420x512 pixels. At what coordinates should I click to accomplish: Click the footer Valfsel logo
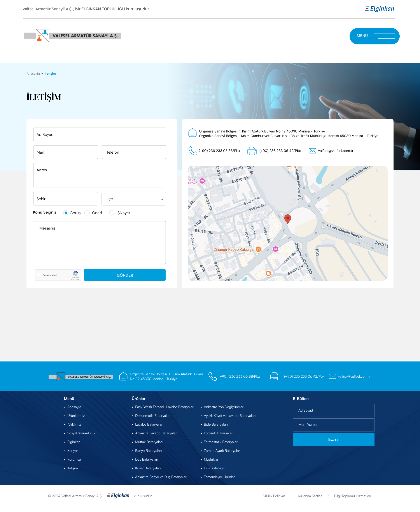[x=80, y=377]
